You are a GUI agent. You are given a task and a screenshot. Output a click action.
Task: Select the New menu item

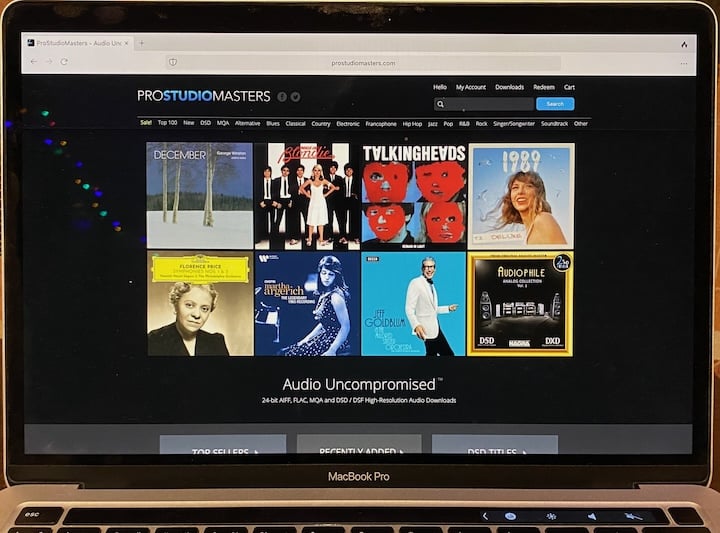[x=189, y=123]
